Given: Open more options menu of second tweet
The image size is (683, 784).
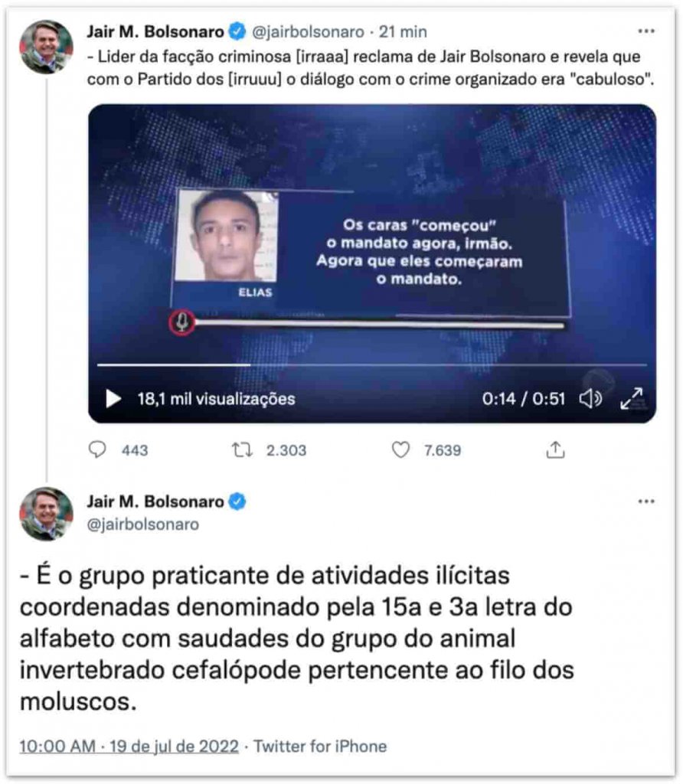Looking at the screenshot, I should (646, 501).
